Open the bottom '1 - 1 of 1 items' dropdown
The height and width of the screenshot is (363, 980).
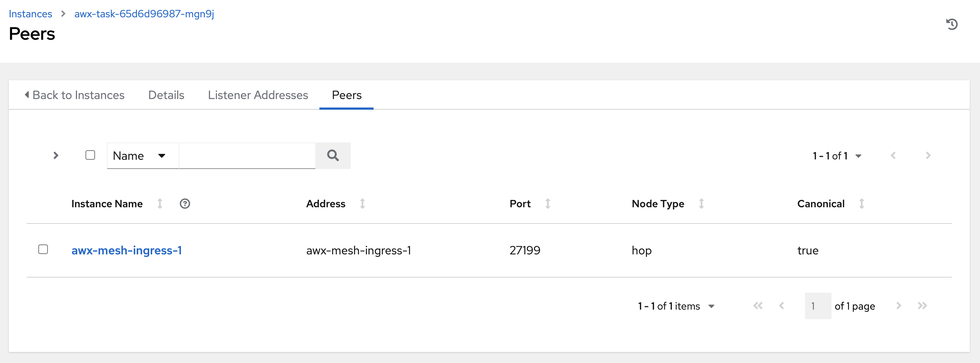click(676, 306)
